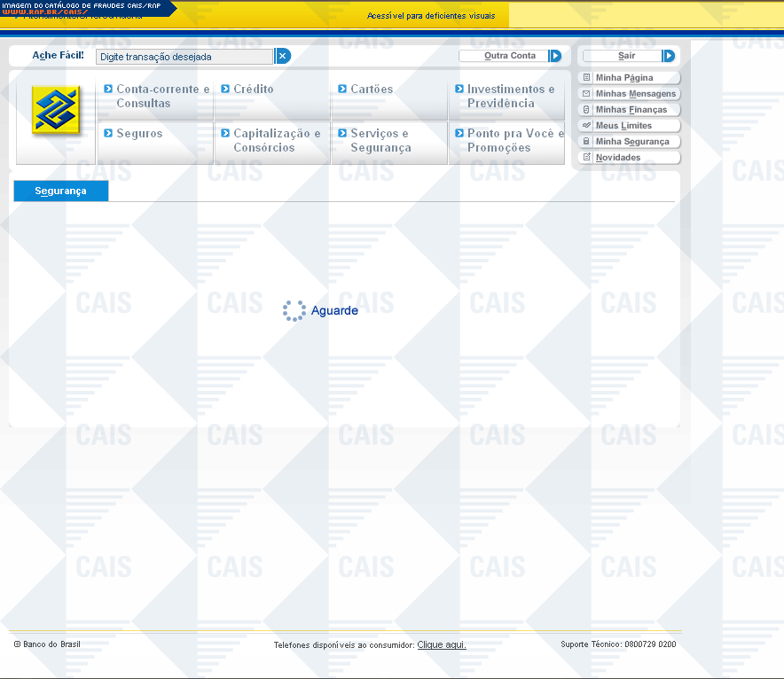Expand the Conta-corrente e Consultas menu

pyautogui.click(x=156, y=96)
